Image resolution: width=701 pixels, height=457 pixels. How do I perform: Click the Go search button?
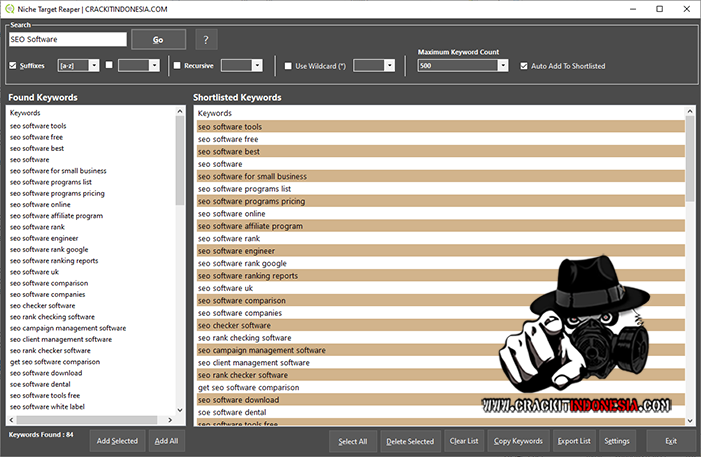point(158,40)
